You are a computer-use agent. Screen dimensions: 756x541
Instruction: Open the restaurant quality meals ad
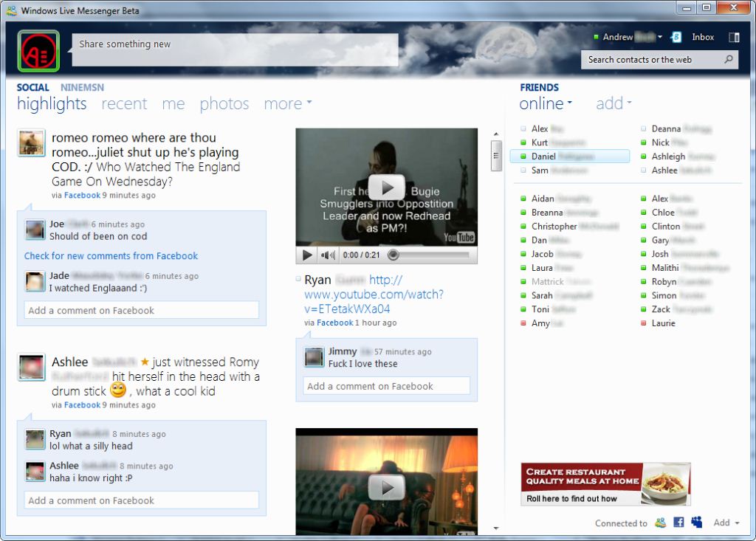[x=605, y=484]
